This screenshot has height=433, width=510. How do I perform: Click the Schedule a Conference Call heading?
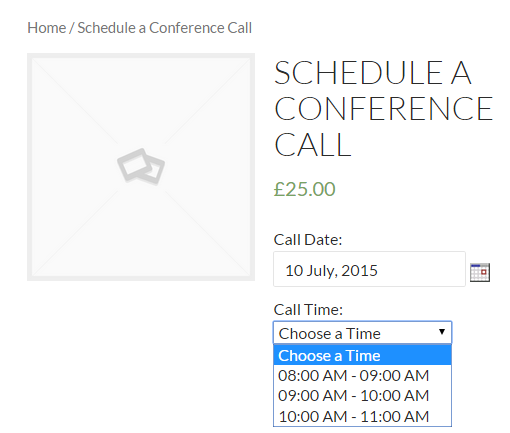[383, 108]
